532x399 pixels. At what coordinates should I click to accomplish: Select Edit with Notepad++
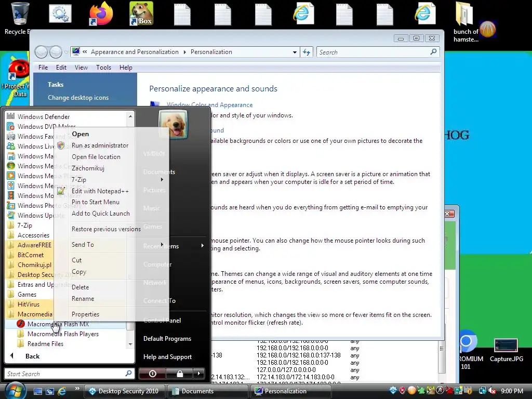[100, 191]
